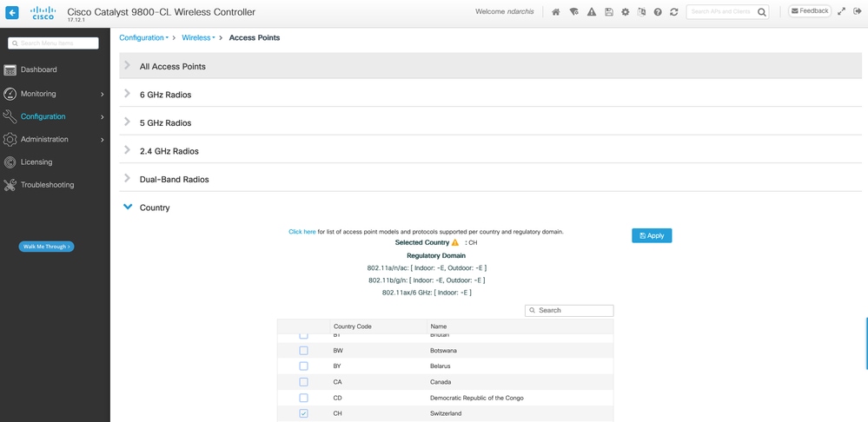Open the Configuration menu item
Image resolution: width=868 pixels, height=422 pixels.
point(43,116)
